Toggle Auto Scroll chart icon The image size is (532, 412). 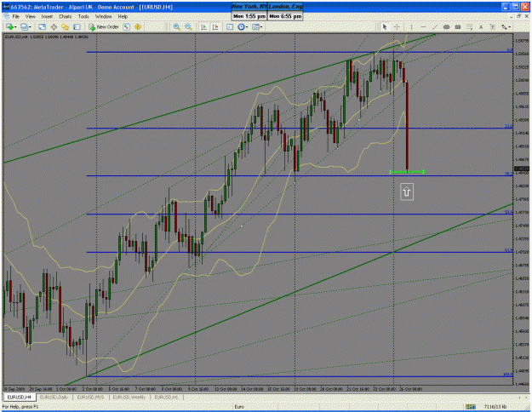[203, 26]
